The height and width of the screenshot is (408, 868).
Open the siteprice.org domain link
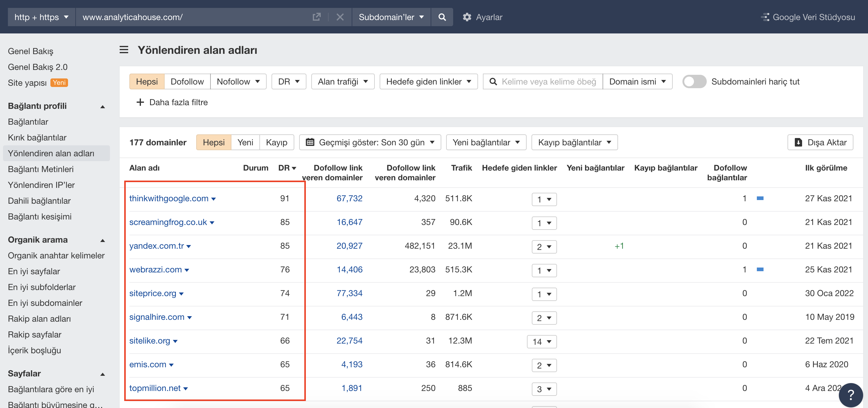[153, 293]
